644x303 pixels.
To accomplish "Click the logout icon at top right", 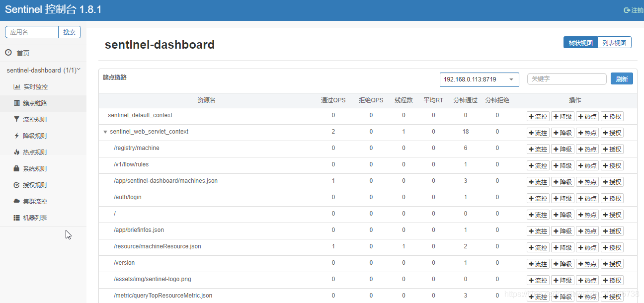I will click(627, 10).
